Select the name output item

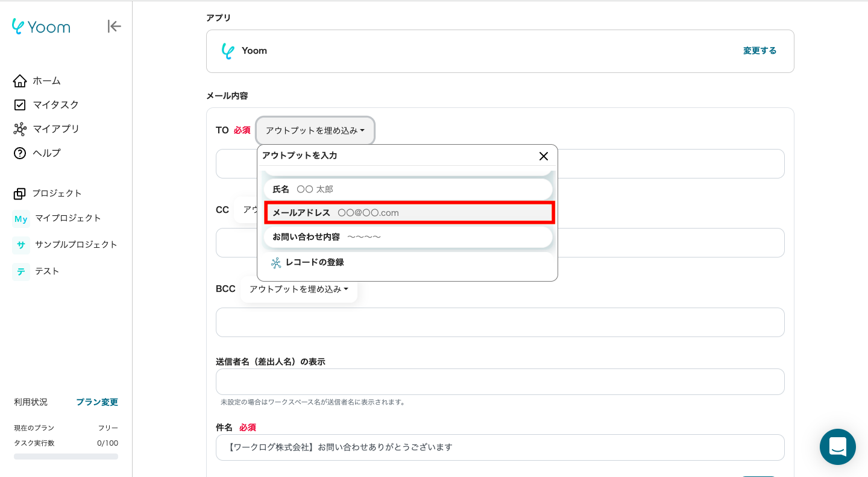tap(407, 189)
